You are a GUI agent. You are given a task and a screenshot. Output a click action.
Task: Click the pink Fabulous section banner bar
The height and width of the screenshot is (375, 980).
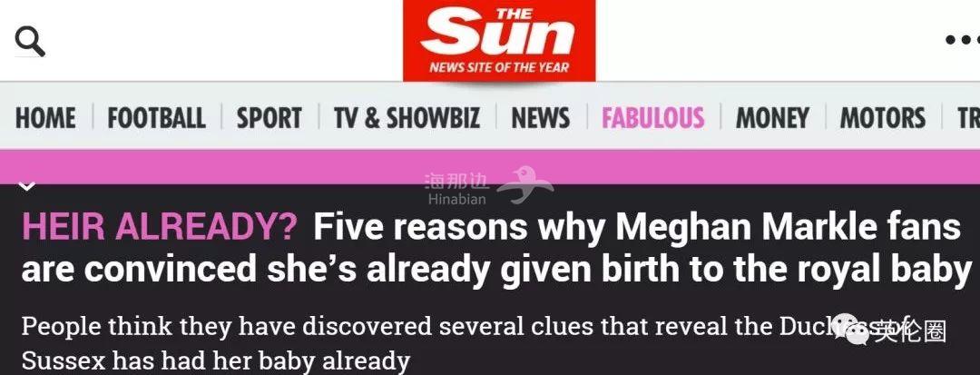490,166
